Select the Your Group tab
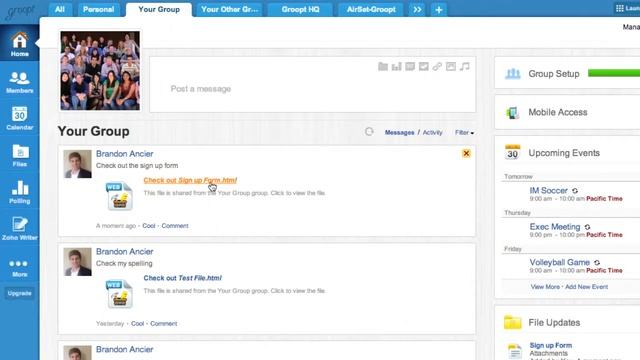 [159, 9]
